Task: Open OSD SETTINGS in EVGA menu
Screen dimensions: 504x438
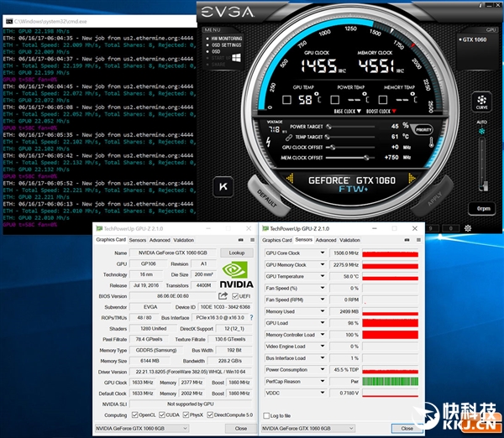Action: point(226,45)
